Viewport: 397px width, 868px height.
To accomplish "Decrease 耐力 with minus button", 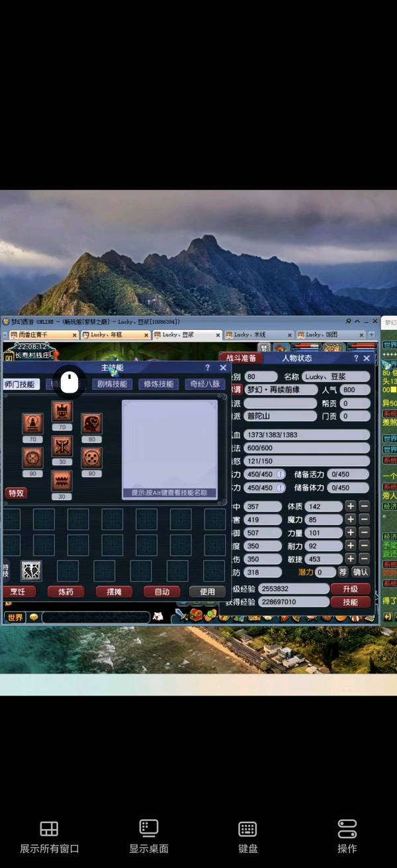I will 364,546.
